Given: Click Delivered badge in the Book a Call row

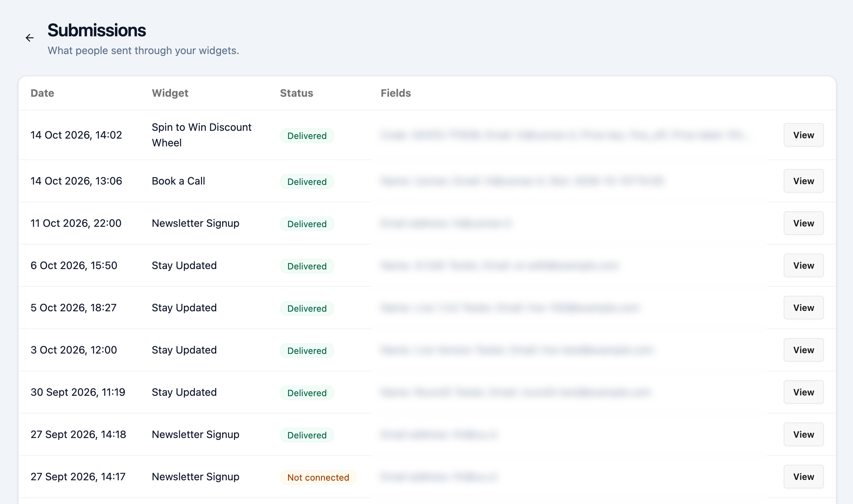Looking at the screenshot, I should tap(307, 182).
